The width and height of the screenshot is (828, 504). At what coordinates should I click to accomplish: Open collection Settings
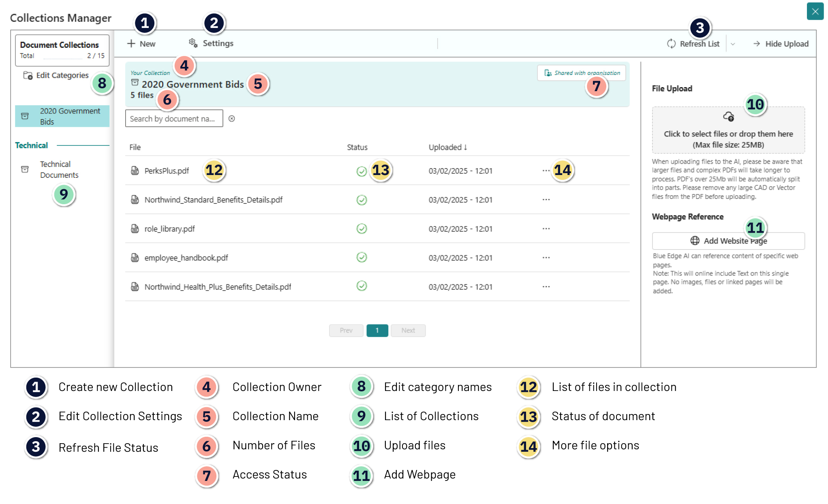(x=211, y=43)
